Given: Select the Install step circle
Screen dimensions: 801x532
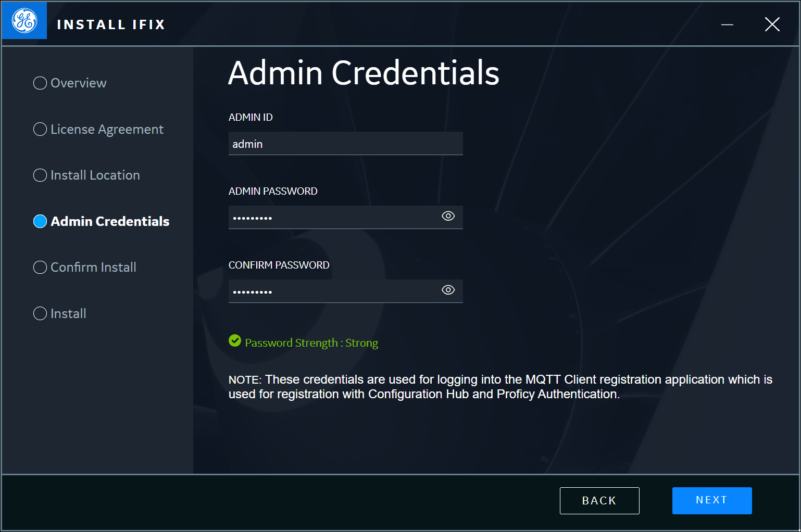Looking at the screenshot, I should pos(40,313).
